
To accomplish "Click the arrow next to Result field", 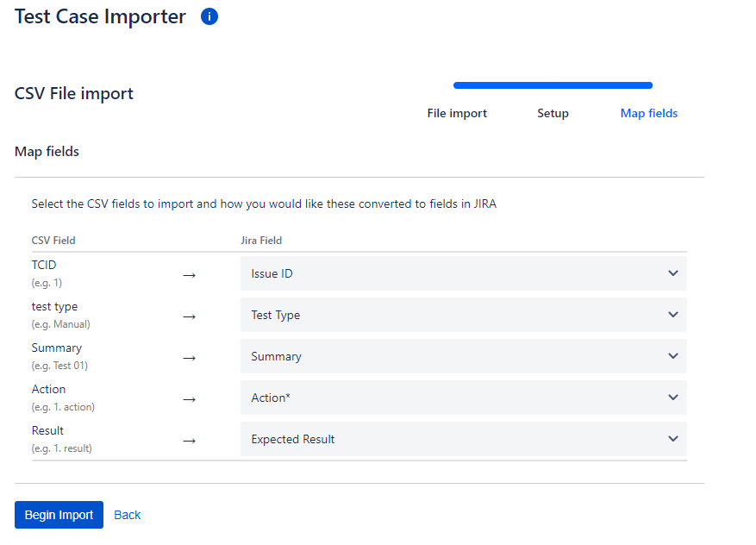I will [x=190, y=441].
